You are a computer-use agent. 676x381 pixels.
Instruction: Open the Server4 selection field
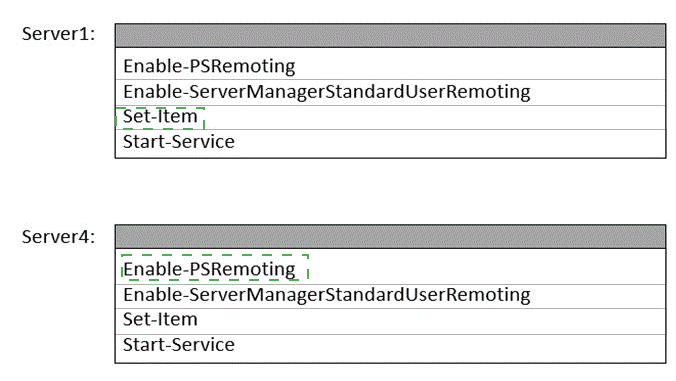click(390, 237)
